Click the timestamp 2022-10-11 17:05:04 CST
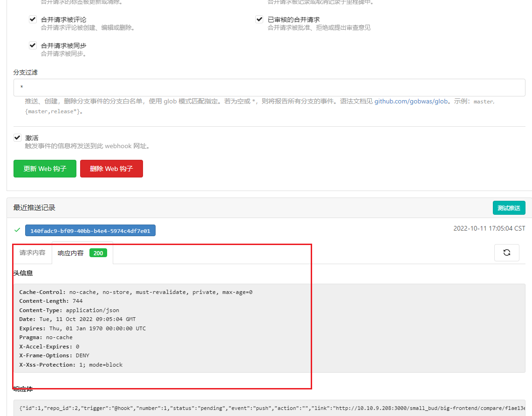Screen dimensions: 532x416 coord(489,228)
